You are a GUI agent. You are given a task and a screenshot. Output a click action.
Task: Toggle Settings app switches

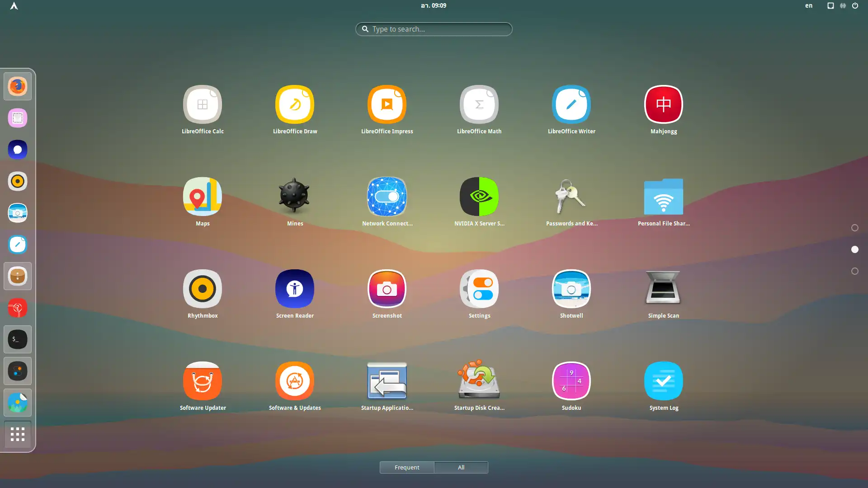(x=479, y=288)
